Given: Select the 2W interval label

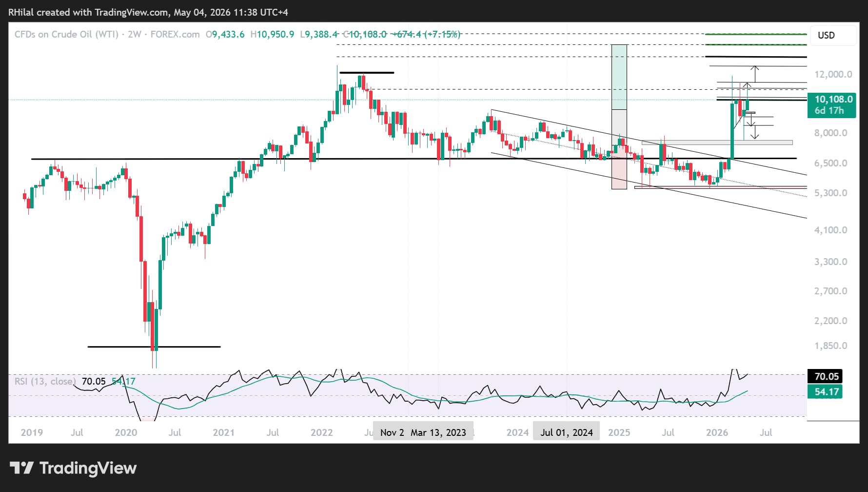Looking at the screenshot, I should click(134, 34).
